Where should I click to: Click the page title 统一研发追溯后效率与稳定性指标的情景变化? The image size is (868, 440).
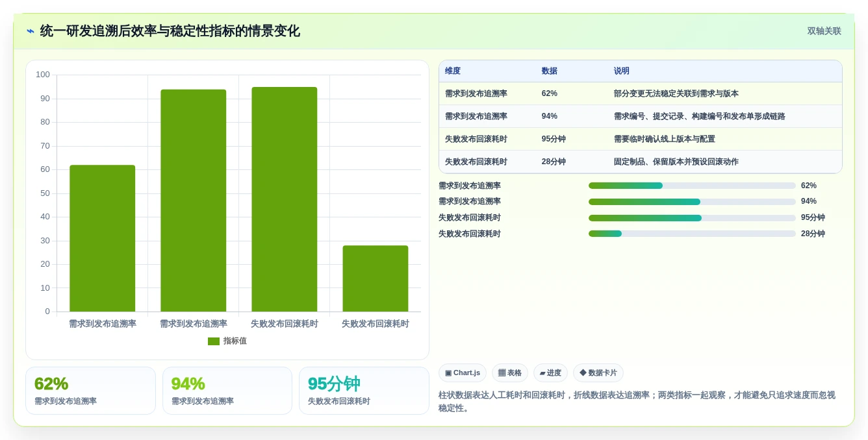point(170,31)
